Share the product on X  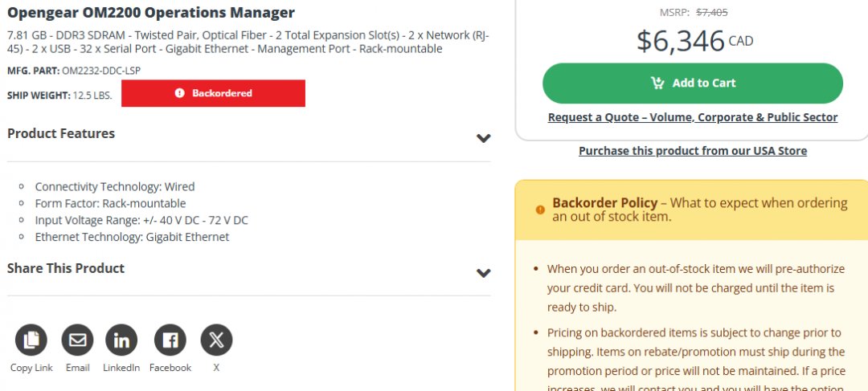(216, 340)
